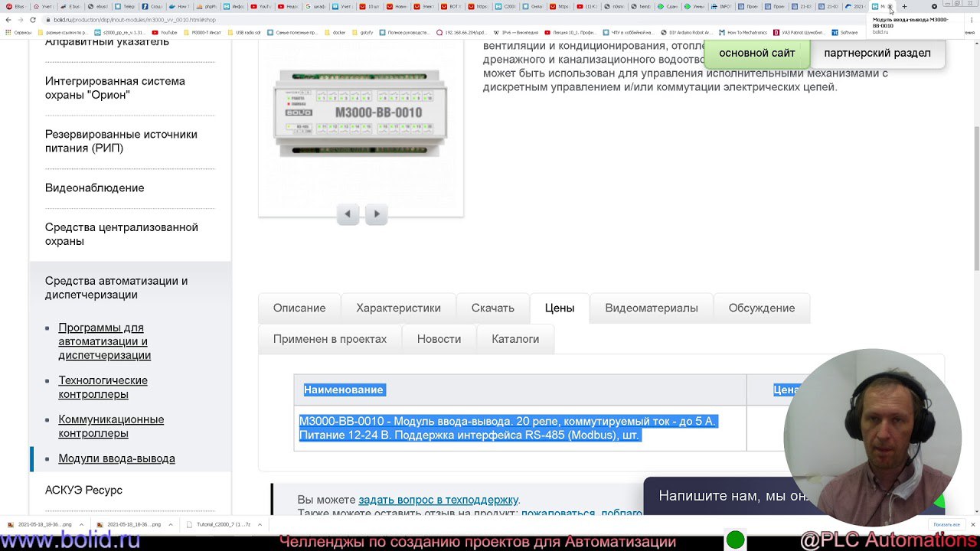
Task: Open Средства централизованной охраны category
Action: [122, 234]
